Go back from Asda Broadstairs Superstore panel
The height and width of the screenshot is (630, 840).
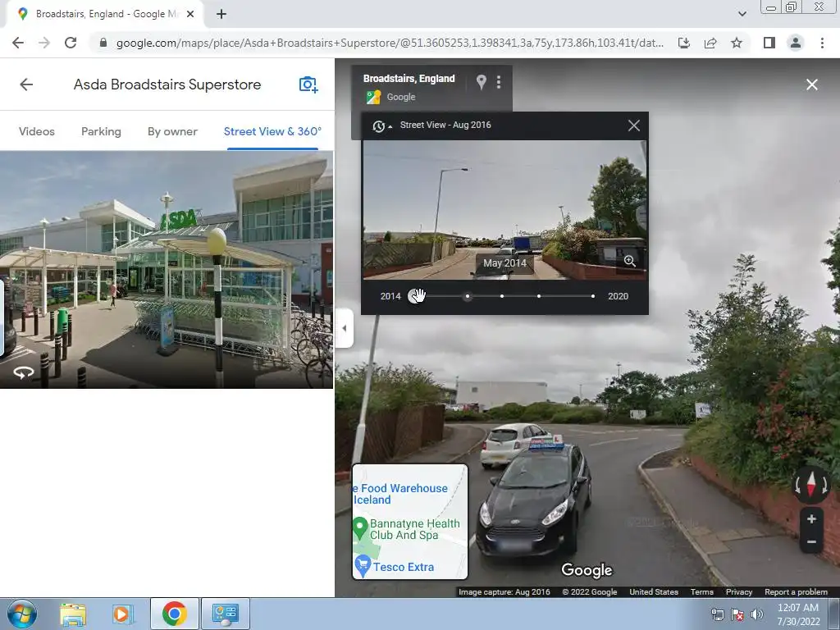point(26,84)
